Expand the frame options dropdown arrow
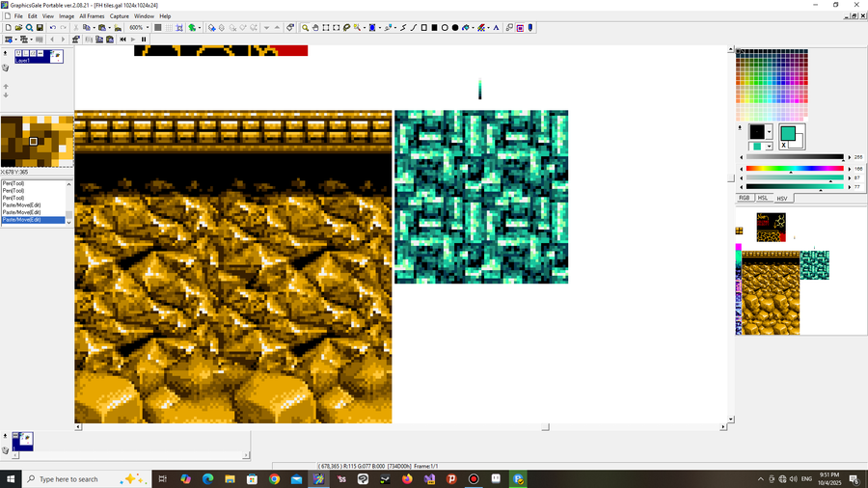This screenshot has width=868, height=488. 16,40
